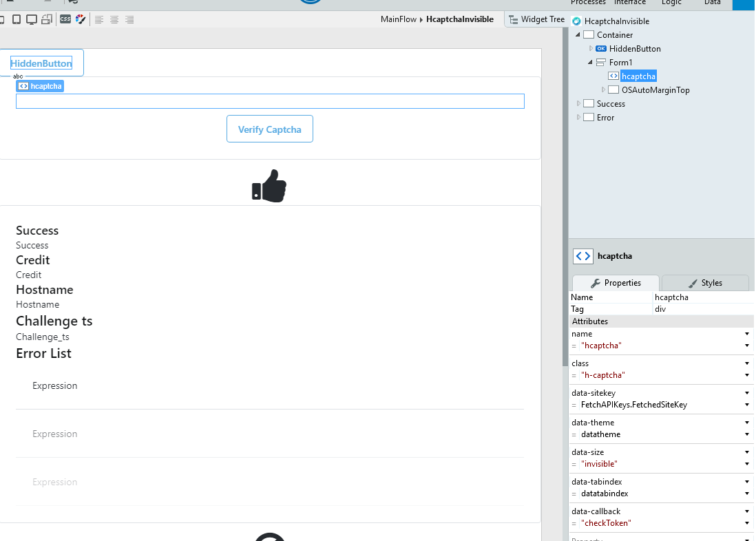Open the data-sitekey value dropdown
Viewport: 756px width, 541px height.
click(747, 405)
